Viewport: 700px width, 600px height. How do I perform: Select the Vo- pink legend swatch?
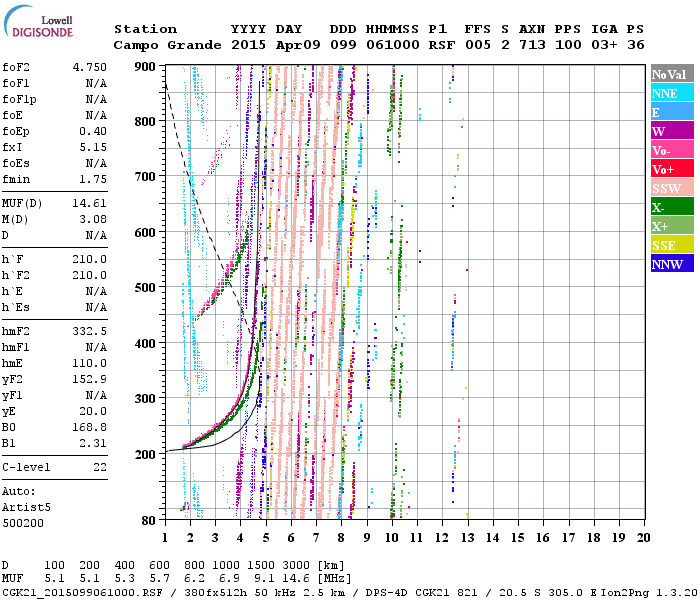[672, 150]
